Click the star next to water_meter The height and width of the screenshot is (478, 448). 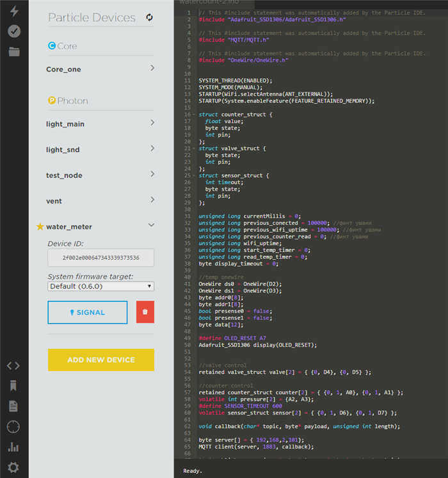pyautogui.click(x=40, y=227)
